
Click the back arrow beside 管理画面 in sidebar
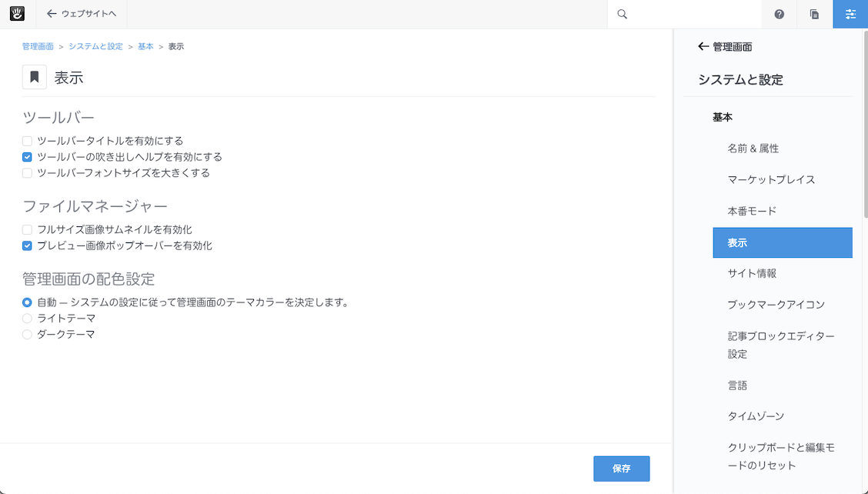pyautogui.click(x=703, y=46)
